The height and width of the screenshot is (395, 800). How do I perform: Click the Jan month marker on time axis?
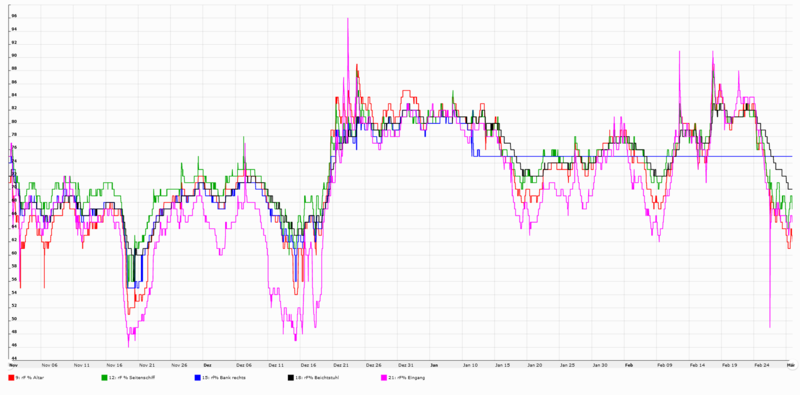434,365
